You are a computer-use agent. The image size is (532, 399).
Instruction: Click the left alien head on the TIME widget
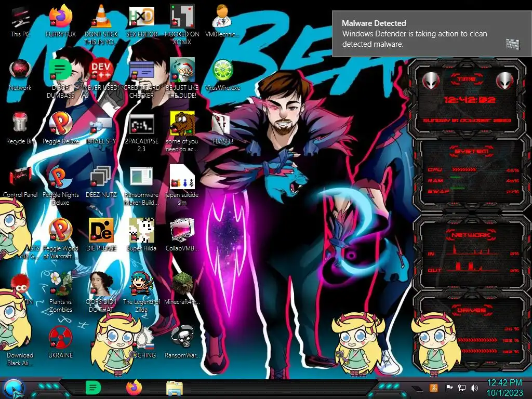pyautogui.click(x=431, y=81)
